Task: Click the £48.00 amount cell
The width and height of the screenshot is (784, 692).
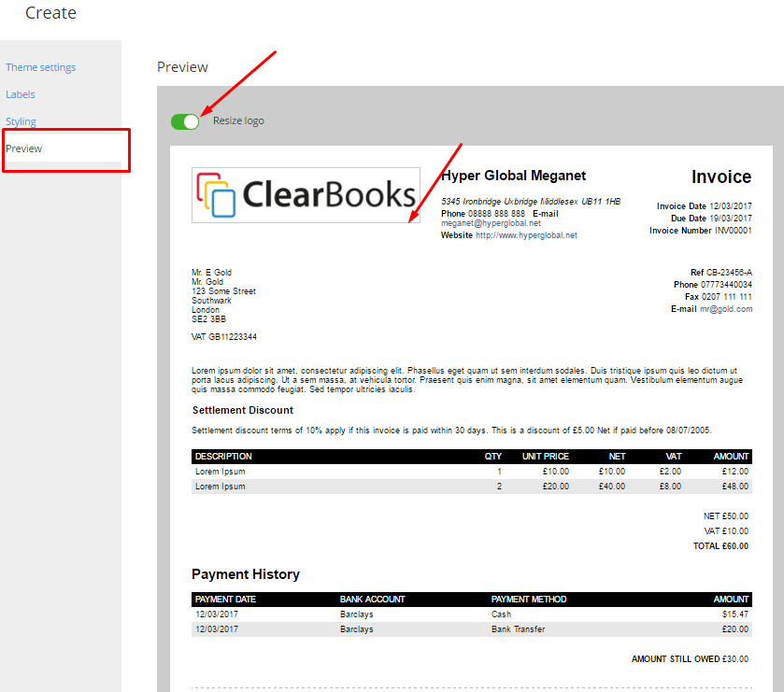Action: (x=735, y=487)
